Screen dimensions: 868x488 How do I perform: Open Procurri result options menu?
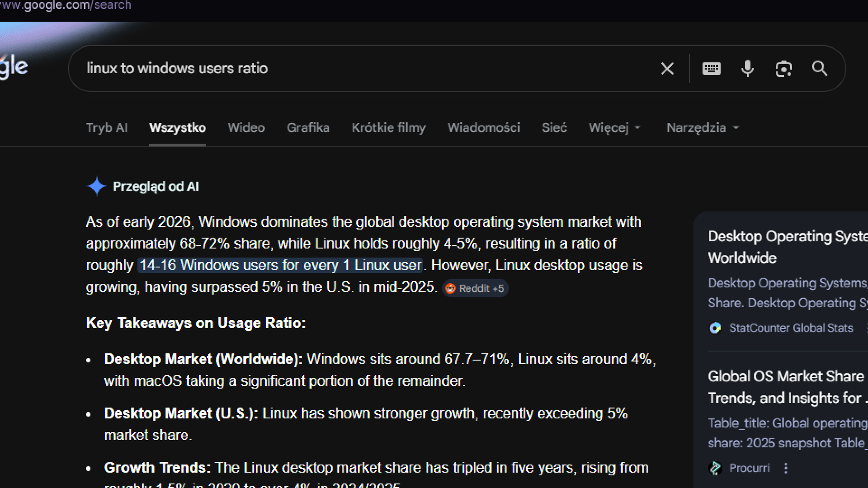[786, 468]
